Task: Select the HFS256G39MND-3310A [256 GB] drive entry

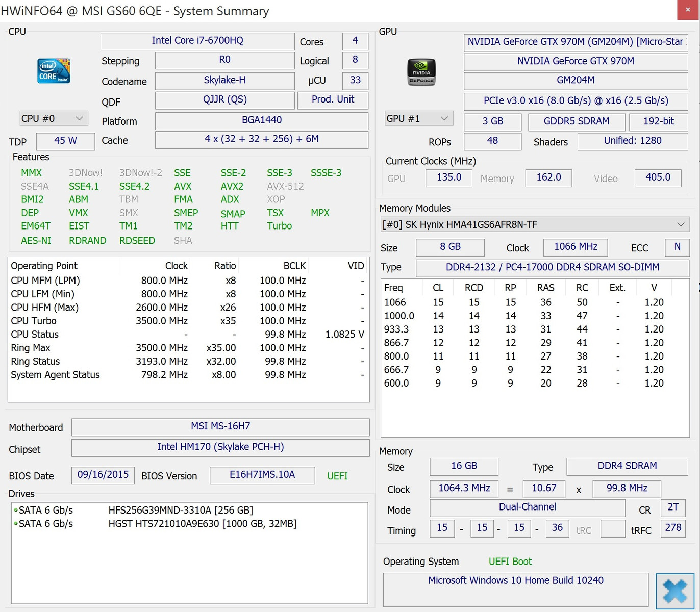Action: 181,510
